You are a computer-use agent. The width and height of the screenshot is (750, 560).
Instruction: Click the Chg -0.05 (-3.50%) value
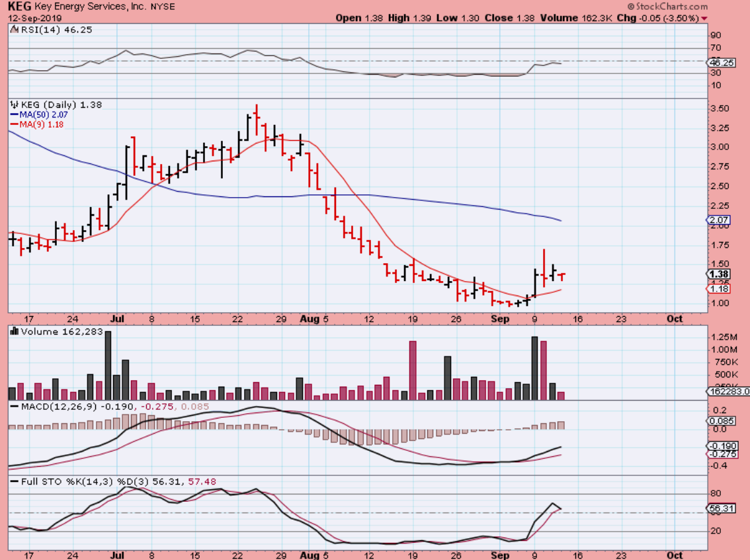point(657,18)
